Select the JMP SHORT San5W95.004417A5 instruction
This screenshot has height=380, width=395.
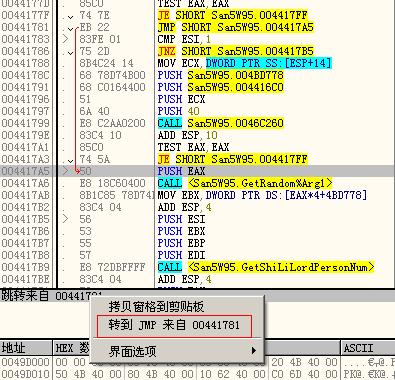click(235, 27)
